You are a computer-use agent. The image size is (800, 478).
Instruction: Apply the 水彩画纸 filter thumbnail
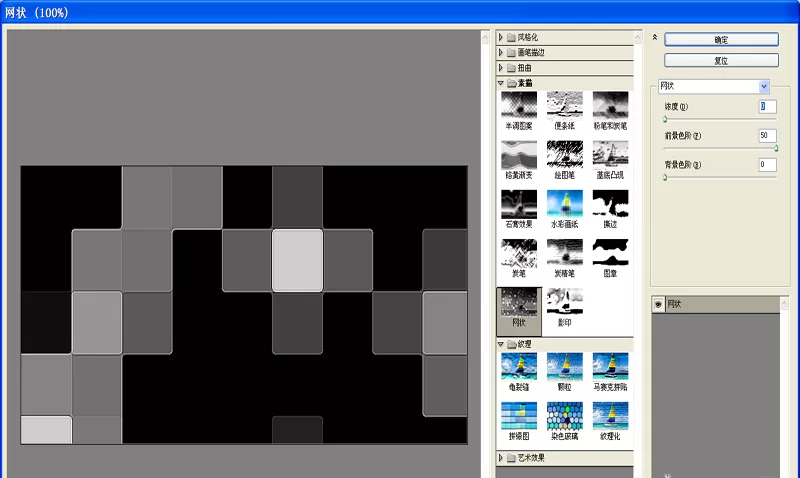pos(564,204)
